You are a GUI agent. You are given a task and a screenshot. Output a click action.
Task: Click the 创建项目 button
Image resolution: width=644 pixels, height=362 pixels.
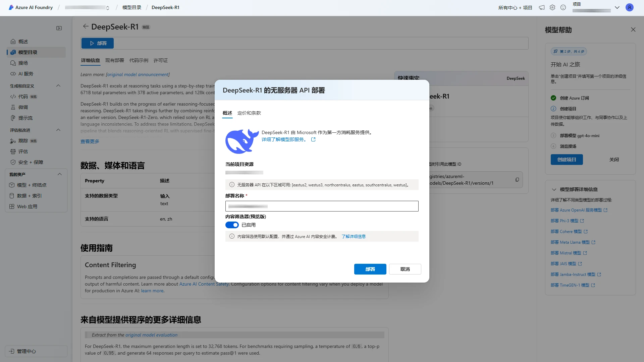click(x=566, y=160)
